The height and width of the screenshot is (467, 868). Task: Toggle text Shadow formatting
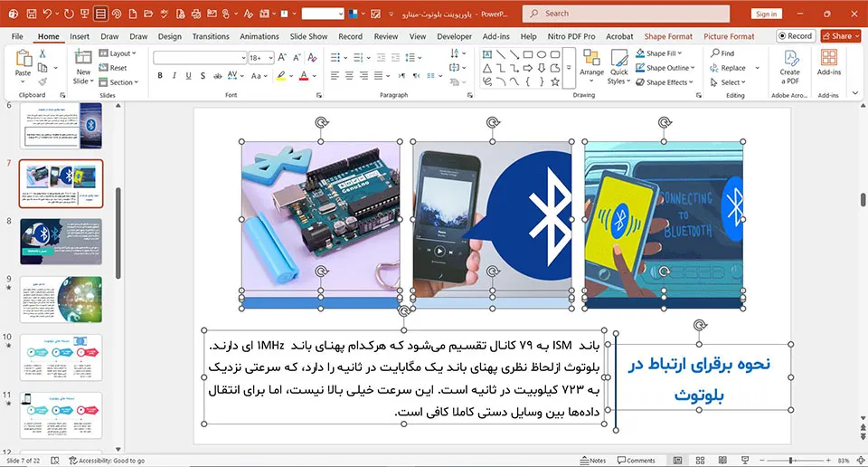[x=203, y=76]
